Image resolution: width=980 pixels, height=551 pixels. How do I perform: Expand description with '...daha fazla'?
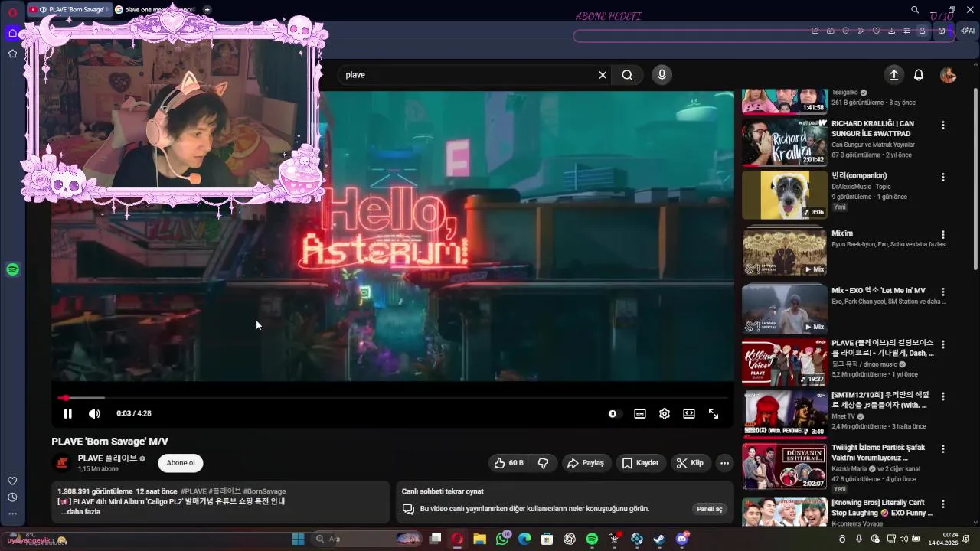point(80,512)
